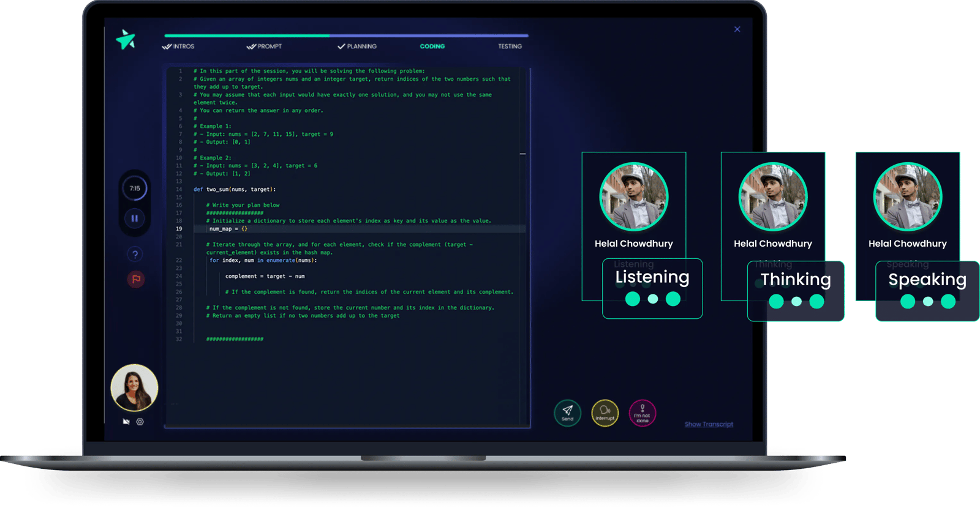The image size is (980, 508).
Task: Click the 7:15 countdown timer circle
Action: (135, 189)
